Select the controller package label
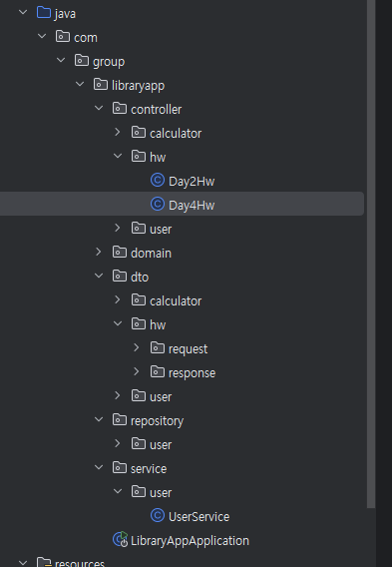 tap(156, 109)
